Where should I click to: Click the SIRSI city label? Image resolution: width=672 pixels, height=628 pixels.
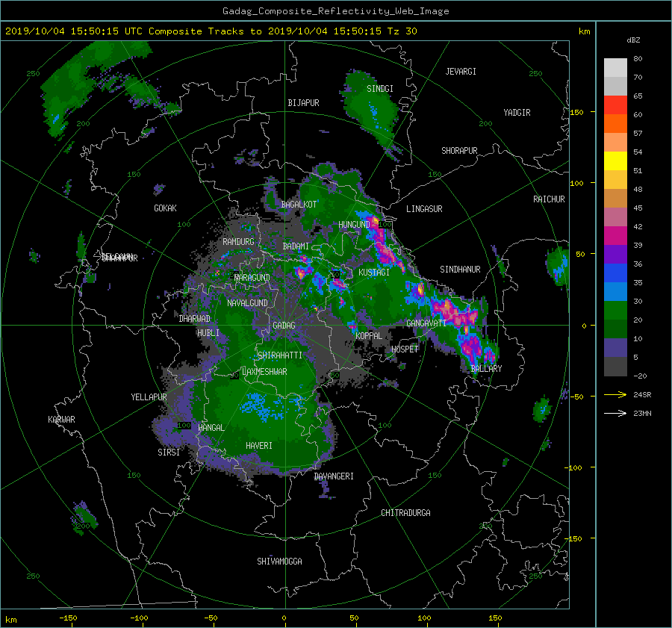[x=169, y=453]
